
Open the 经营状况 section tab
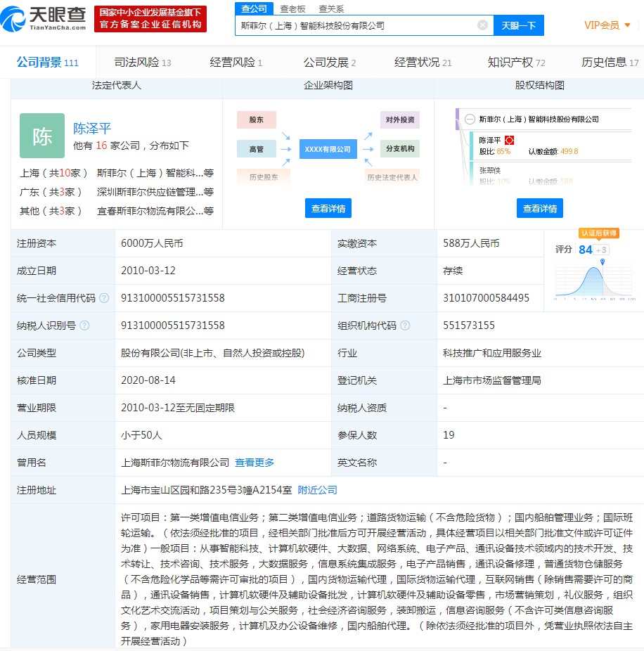click(x=423, y=63)
